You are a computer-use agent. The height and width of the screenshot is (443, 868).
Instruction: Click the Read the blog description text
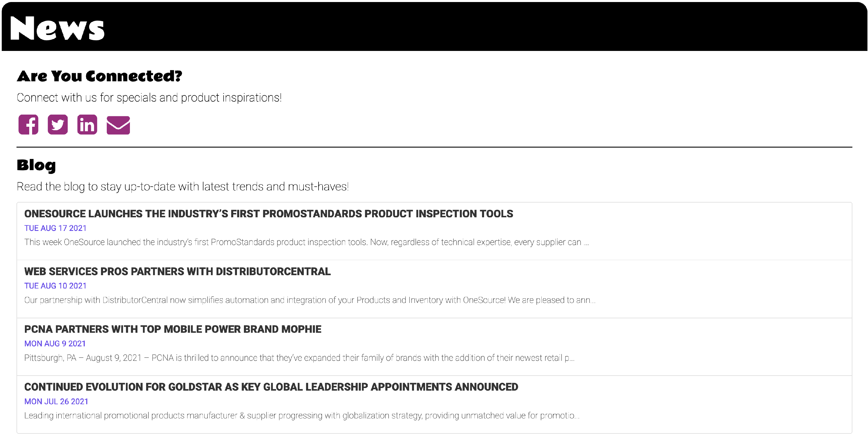[x=183, y=187]
